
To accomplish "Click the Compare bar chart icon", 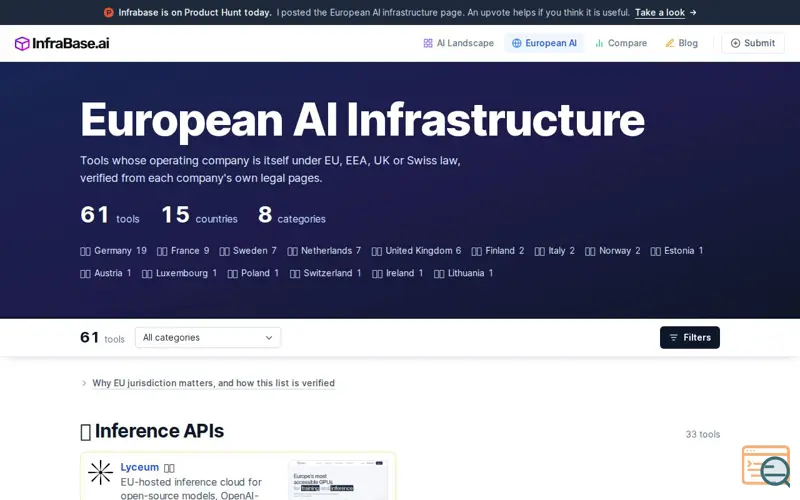I will pyautogui.click(x=599, y=43).
